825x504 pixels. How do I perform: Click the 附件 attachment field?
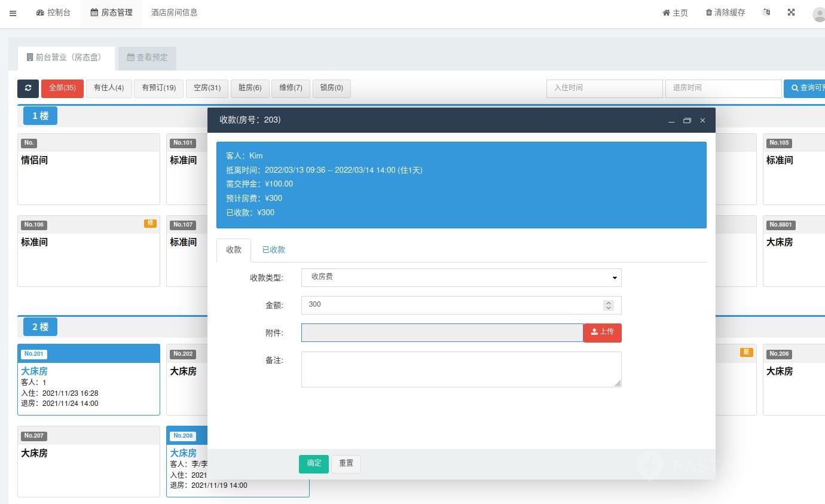(442, 333)
